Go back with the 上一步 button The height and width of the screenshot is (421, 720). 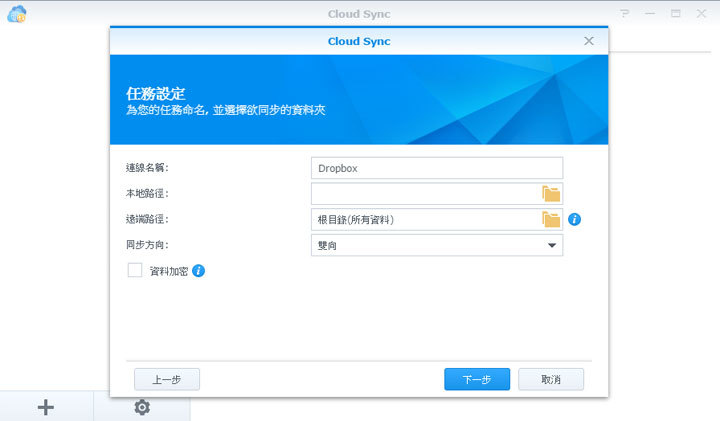point(167,380)
